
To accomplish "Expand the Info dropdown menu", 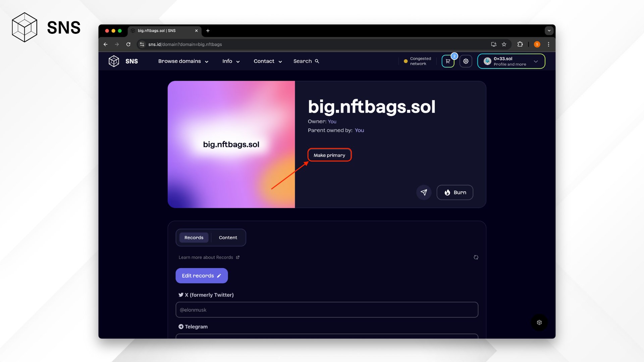I will click(x=231, y=61).
